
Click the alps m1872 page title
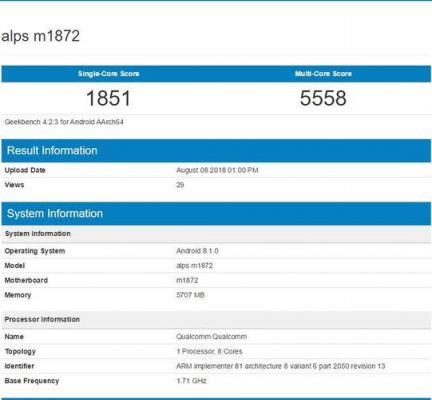click(x=40, y=36)
